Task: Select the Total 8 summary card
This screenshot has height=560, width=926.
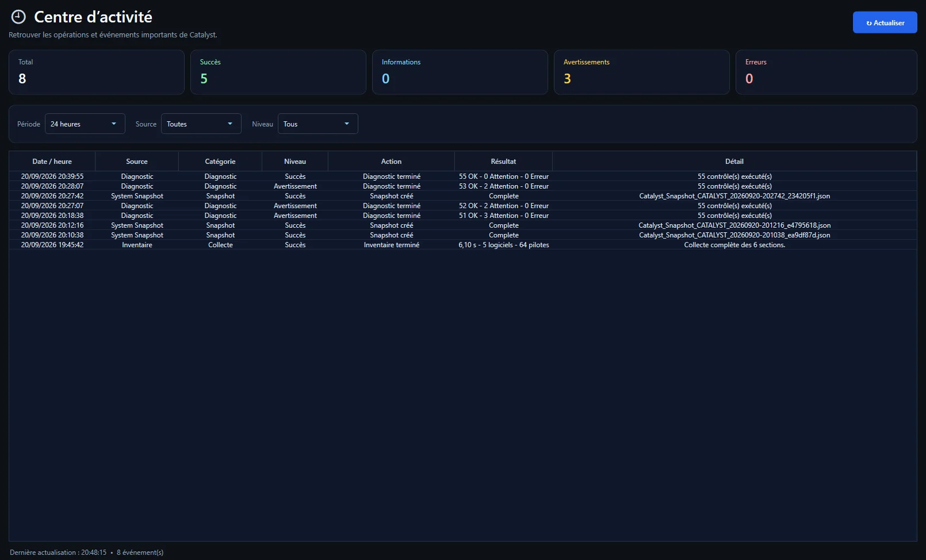Action: (97, 72)
